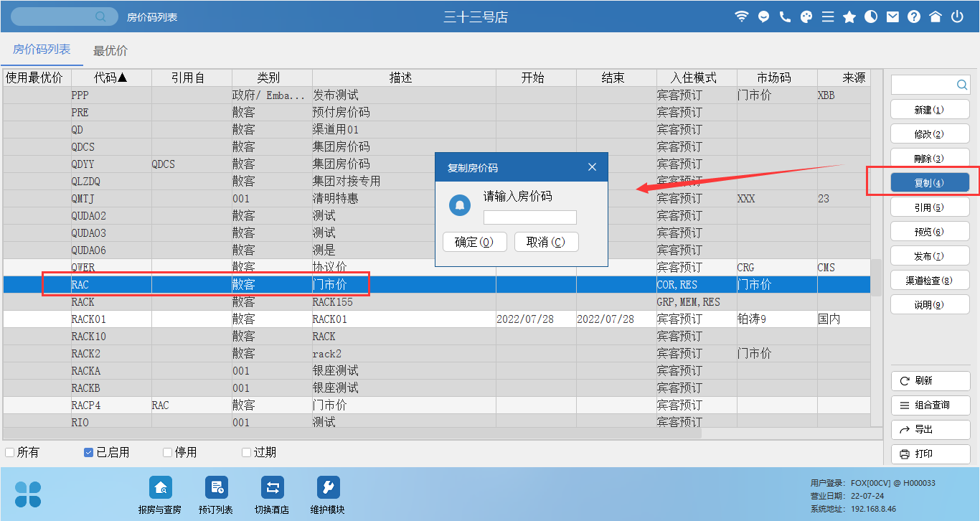Tick the 所有 checkbox
Screen dimensions: 980x521
click(9, 453)
